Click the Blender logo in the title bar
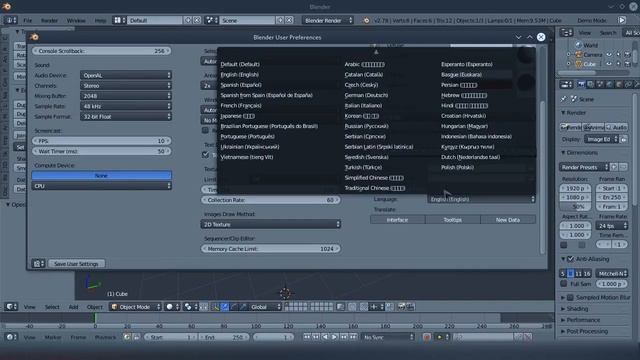This screenshot has width=640, height=360. pyautogui.click(x=6, y=6)
